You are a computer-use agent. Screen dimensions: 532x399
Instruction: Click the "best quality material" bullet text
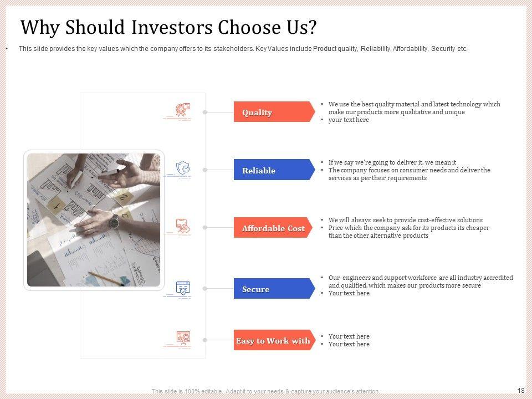pos(414,108)
